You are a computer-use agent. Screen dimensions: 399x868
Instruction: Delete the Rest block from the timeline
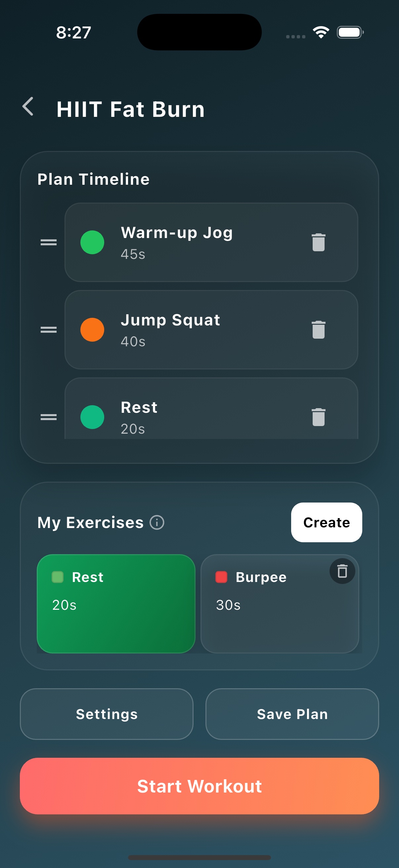(x=318, y=417)
